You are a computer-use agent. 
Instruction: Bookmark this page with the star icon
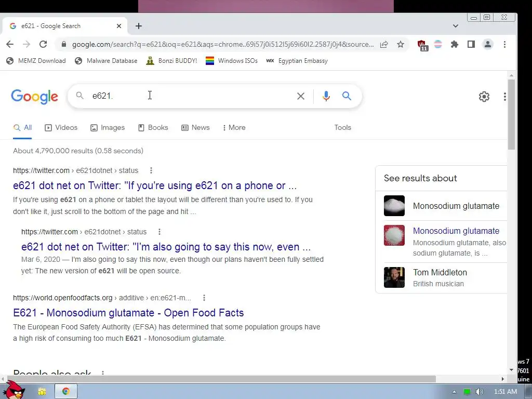pyautogui.click(x=401, y=45)
